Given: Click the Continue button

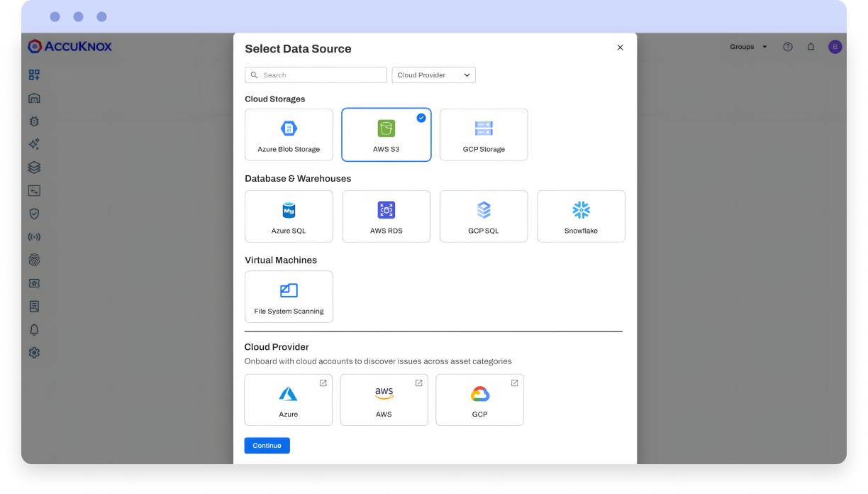Looking at the screenshot, I should click(x=267, y=446).
